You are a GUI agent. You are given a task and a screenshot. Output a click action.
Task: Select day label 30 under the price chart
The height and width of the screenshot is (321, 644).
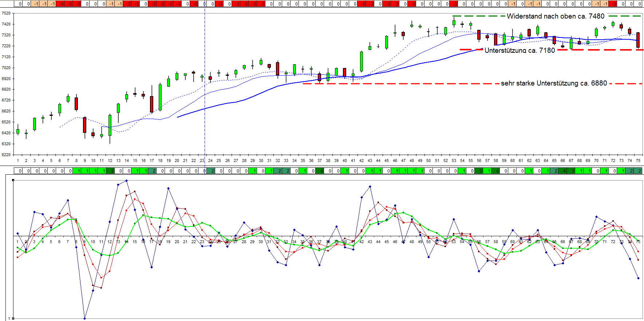pyautogui.click(x=261, y=160)
